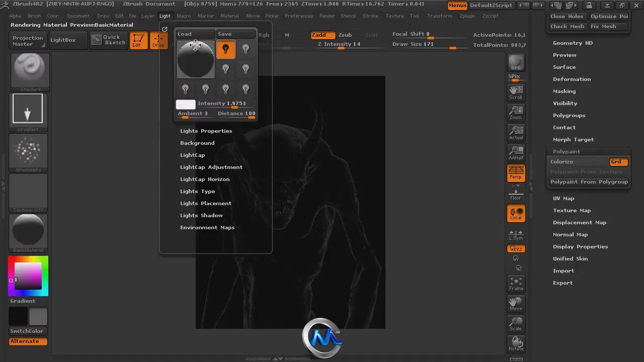The width and height of the screenshot is (644, 362).
Task: Select the second light bulb in top row
Action: (246, 49)
